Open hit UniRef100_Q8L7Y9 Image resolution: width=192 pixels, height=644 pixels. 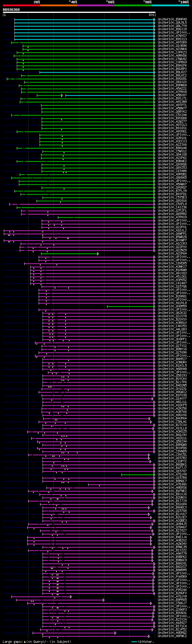pos(172,26)
